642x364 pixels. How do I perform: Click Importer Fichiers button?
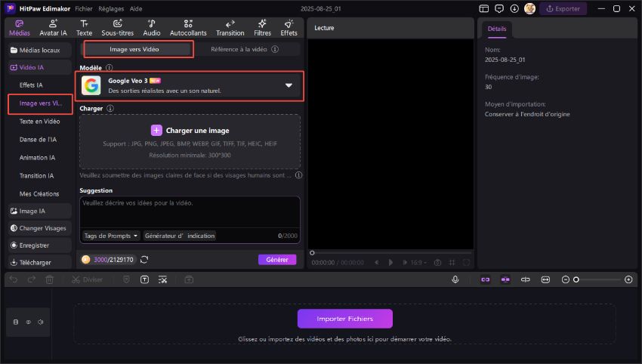pos(344,319)
